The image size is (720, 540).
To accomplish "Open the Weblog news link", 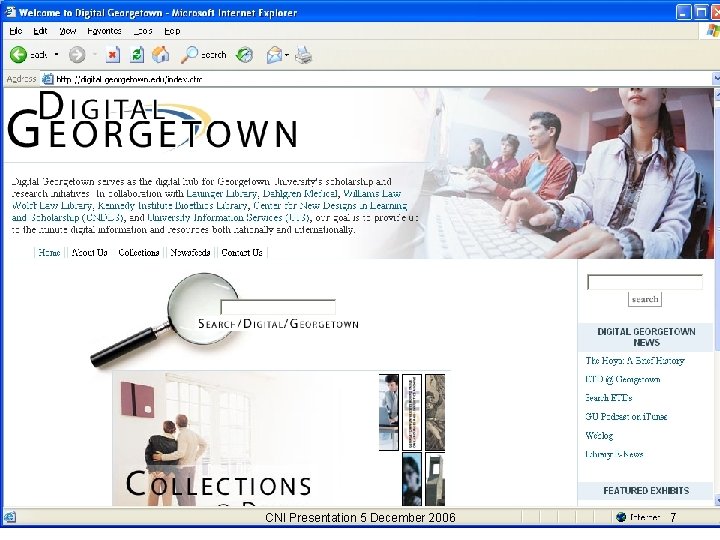I will click(599, 435).
